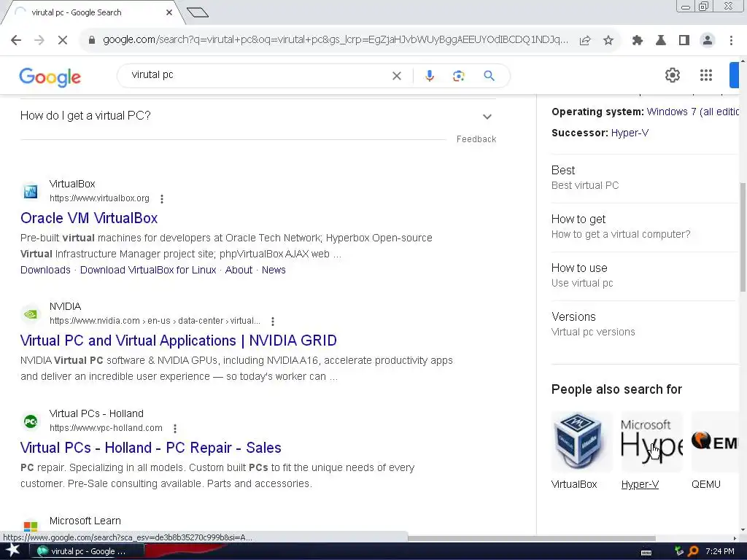This screenshot has height=560, width=747.
Task: Open the Oracle VM VirtualBox result
Action: click(x=89, y=218)
